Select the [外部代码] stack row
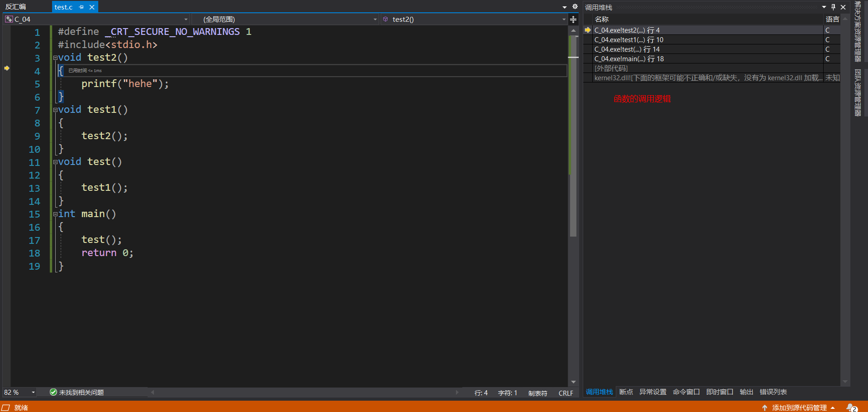868x412 pixels. tap(712, 68)
